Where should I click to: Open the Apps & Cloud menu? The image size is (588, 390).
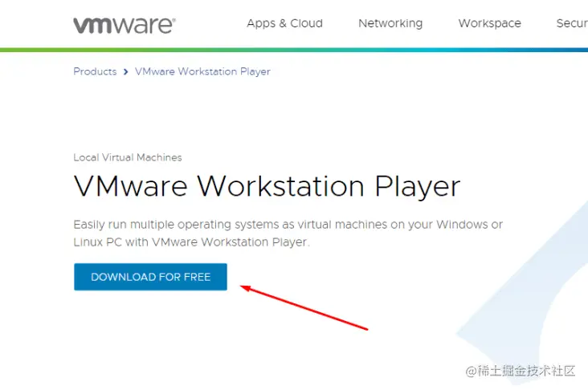point(284,23)
